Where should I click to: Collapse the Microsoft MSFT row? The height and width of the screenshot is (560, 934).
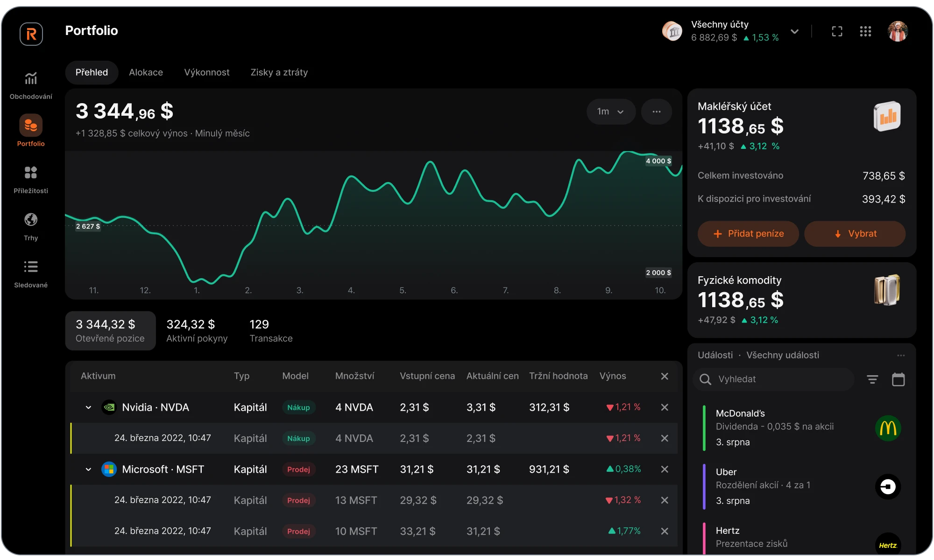(x=88, y=469)
